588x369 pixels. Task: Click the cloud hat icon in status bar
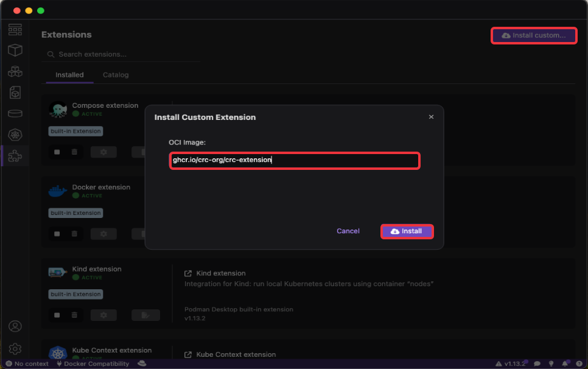142,364
